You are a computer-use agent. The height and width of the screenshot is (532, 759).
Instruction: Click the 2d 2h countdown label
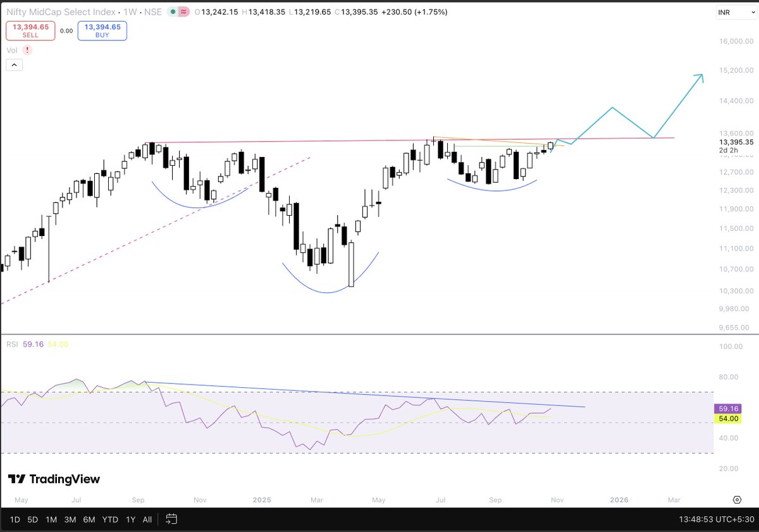(x=727, y=151)
